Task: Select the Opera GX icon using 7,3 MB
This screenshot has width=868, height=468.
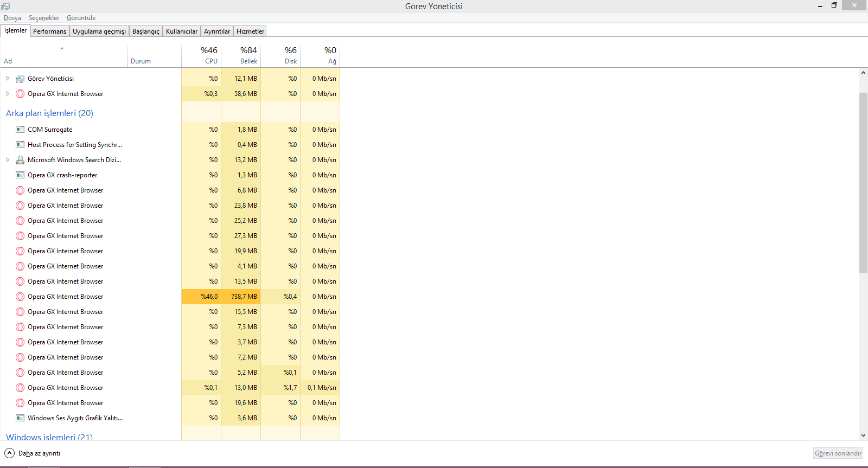Action: point(20,327)
